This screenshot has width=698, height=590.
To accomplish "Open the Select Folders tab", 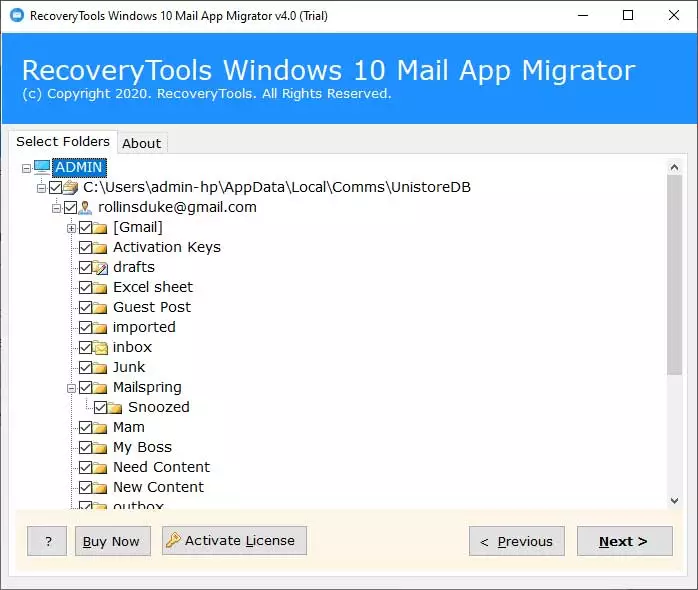I will [x=63, y=141].
